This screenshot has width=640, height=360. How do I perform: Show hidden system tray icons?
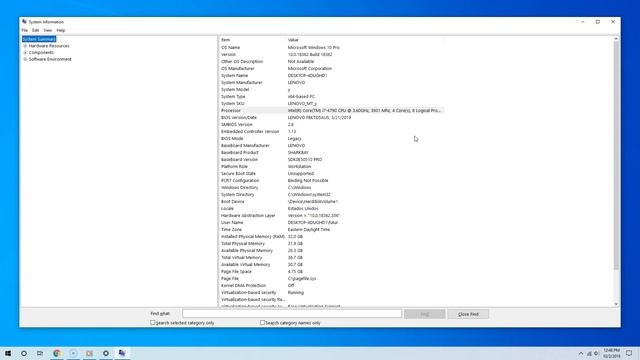[x=581, y=353]
